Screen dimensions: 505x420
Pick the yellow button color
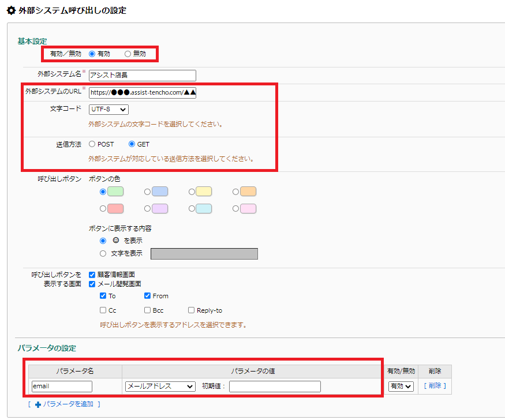(x=204, y=192)
